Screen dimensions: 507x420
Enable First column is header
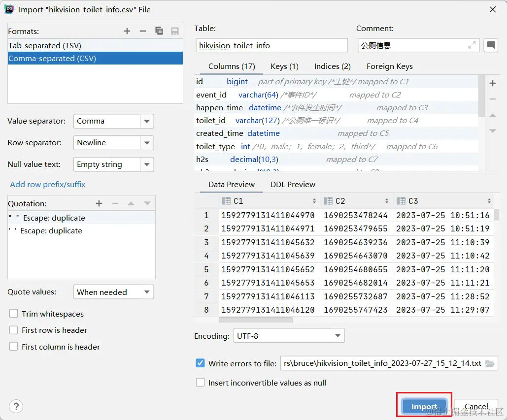click(14, 346)
